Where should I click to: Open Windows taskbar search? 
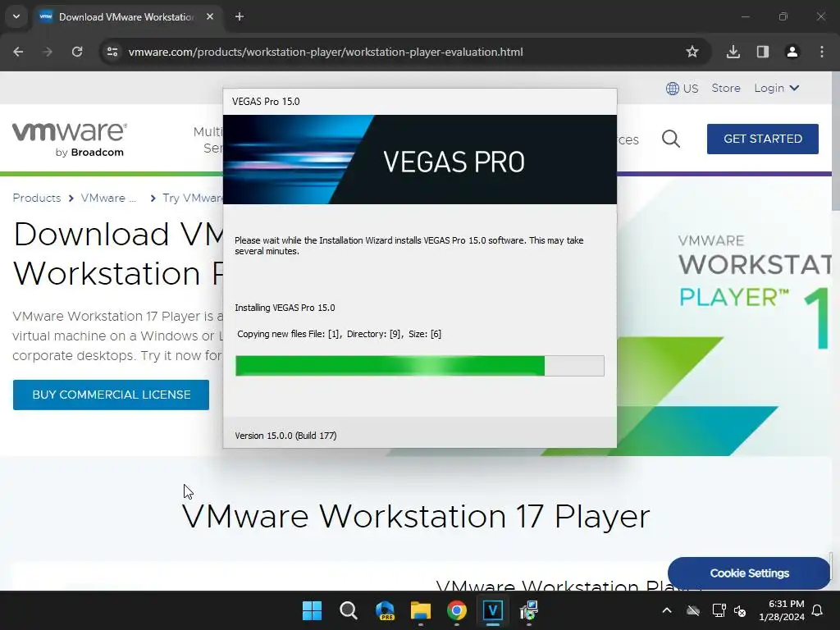[348, 610]
